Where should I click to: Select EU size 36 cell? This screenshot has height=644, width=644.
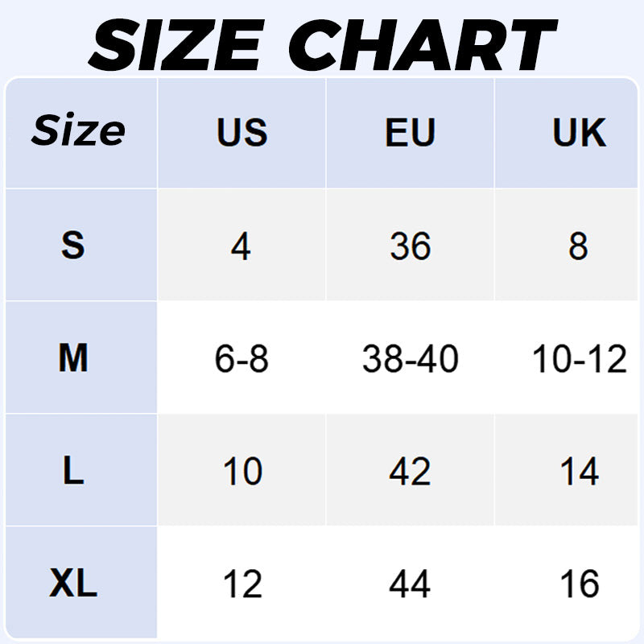point(410,246)
